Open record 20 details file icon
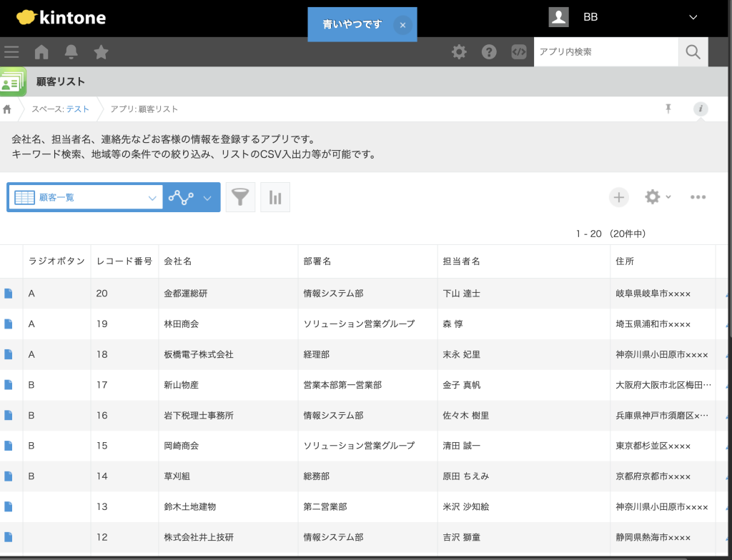Image resolution: width=732 pixels, height=560 pixels. click(9, 294)
